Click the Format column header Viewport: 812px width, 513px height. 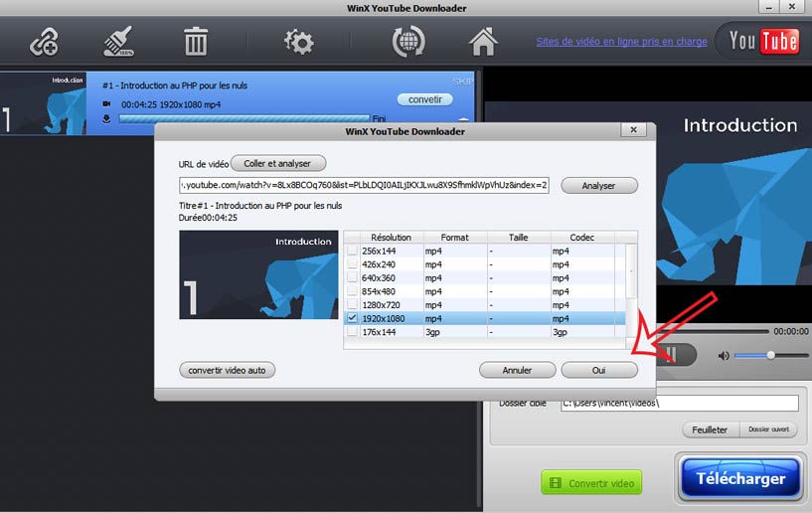[x=454, y=238]
